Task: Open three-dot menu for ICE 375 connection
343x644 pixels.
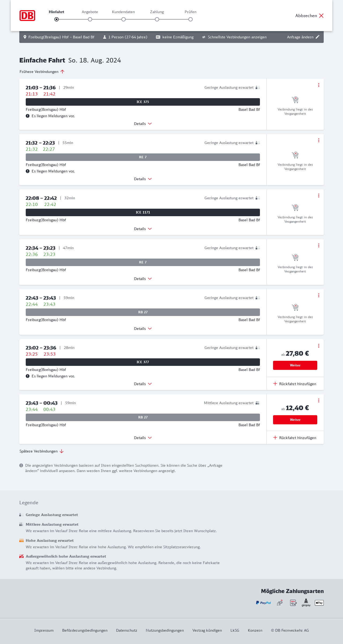Action: 319,85
